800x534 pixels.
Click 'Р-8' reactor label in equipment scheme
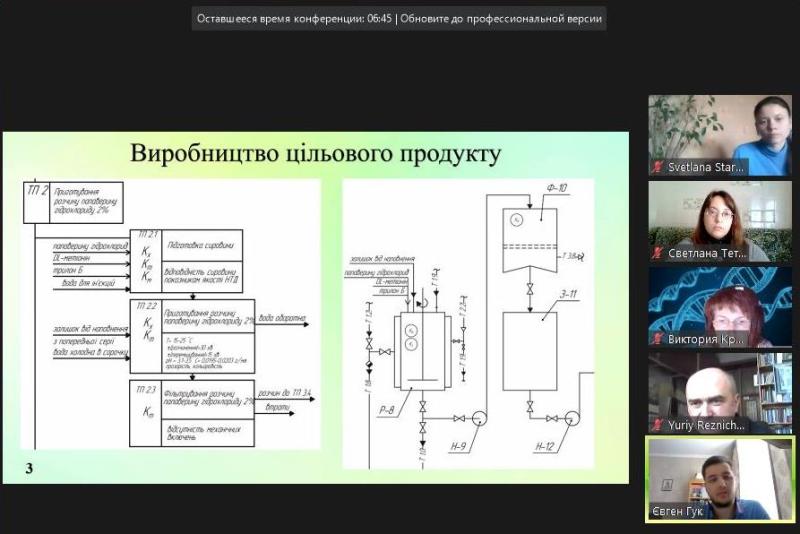tap(387, 410)
